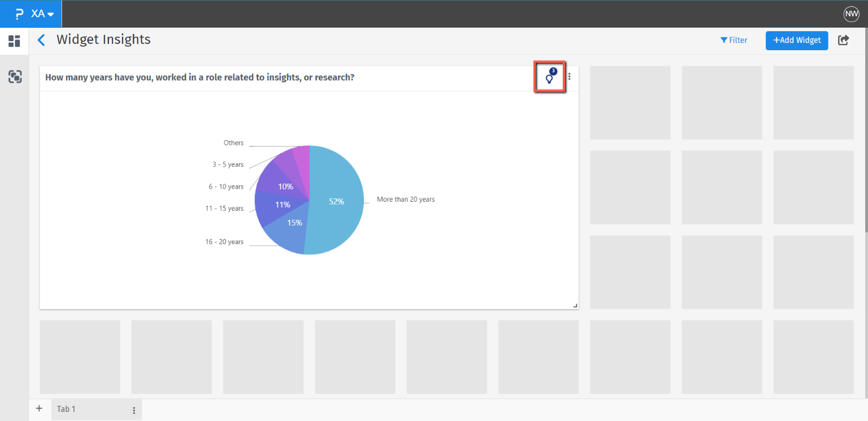
Task: Select the blue 52% pie slice
Action: [337, 201]
